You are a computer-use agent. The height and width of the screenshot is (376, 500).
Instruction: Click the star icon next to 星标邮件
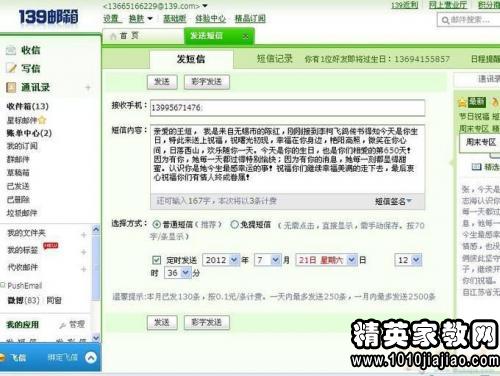(42, 120)
